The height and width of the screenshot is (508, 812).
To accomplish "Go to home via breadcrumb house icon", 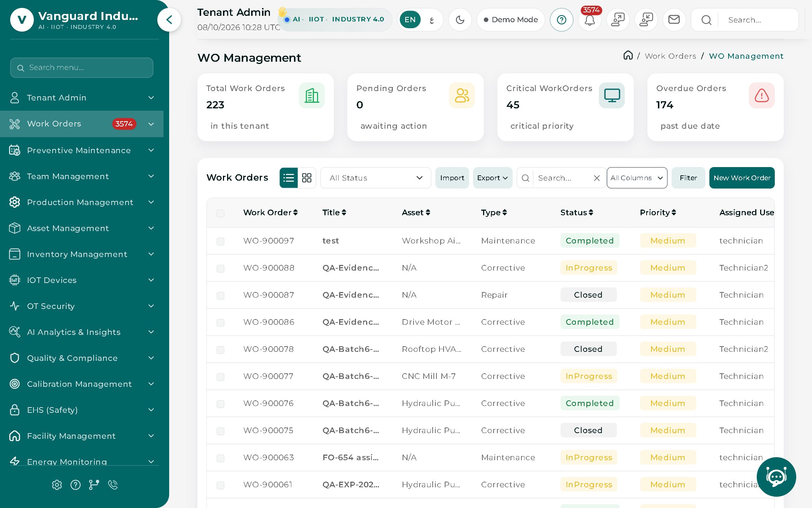I will (628, 56).
